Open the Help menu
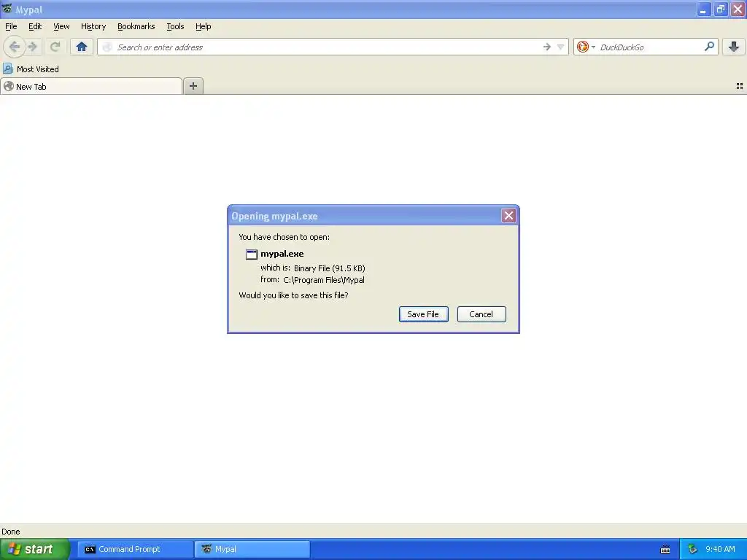Screen dimensions: 747x560 pyautogui.click(x=204, y=27)
